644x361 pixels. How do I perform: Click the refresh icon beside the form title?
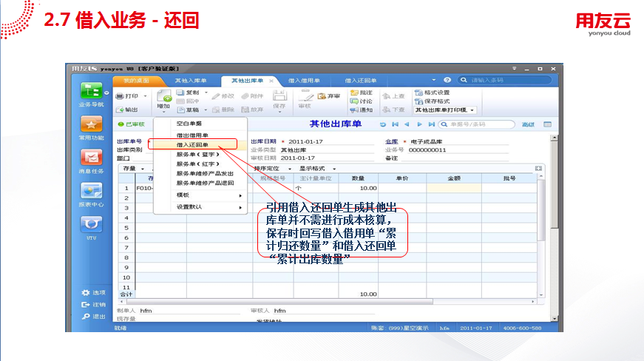coord(383,124)
